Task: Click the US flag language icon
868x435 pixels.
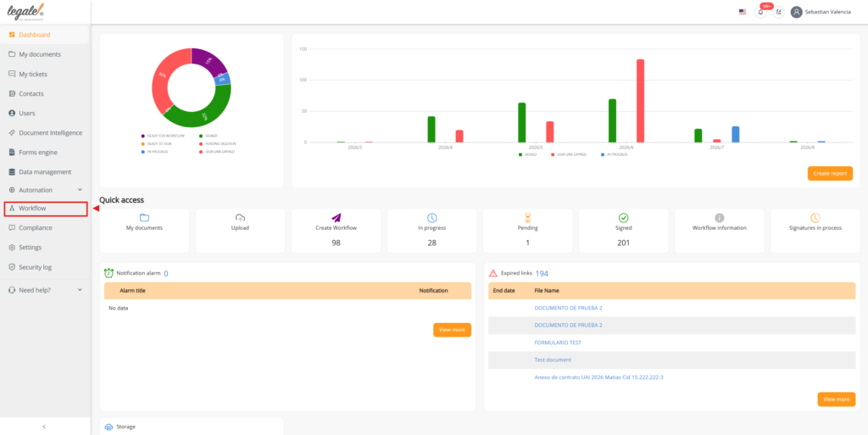Action: tap(743, 12)
